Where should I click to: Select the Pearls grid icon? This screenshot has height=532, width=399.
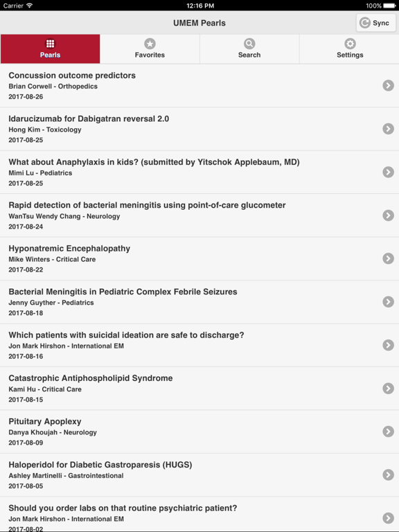click(50, 44)
